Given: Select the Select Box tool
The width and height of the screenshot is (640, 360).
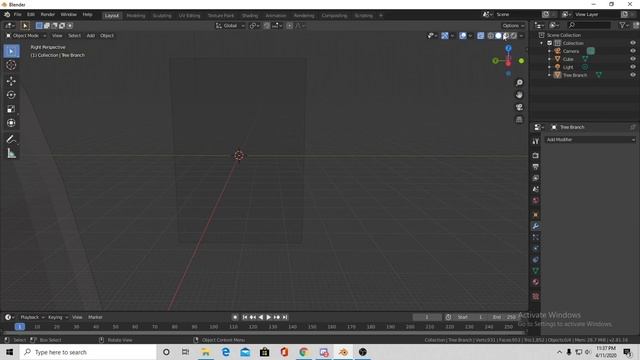Looking at the screenshot, I should tap(11, 51).
